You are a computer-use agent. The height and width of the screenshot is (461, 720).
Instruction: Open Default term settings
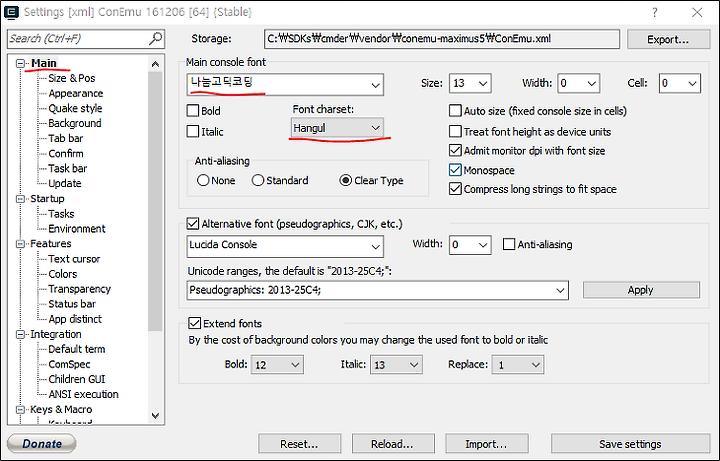[77, 349]
